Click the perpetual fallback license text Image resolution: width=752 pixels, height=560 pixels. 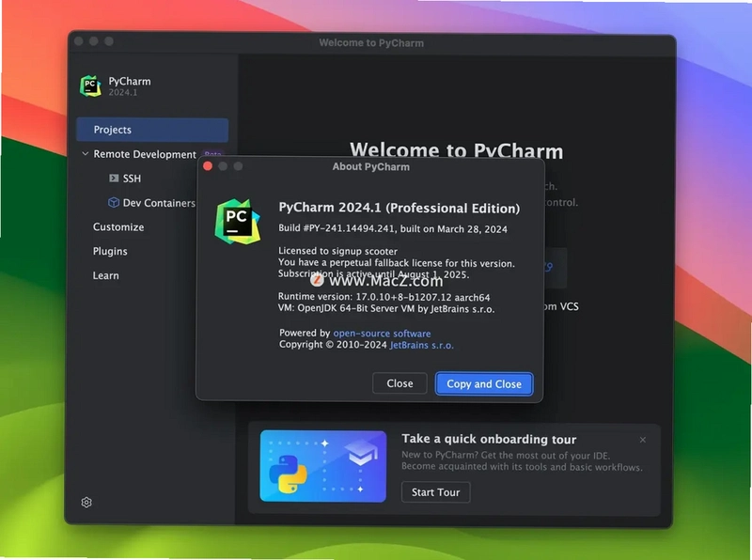click(x=396, y=263)
